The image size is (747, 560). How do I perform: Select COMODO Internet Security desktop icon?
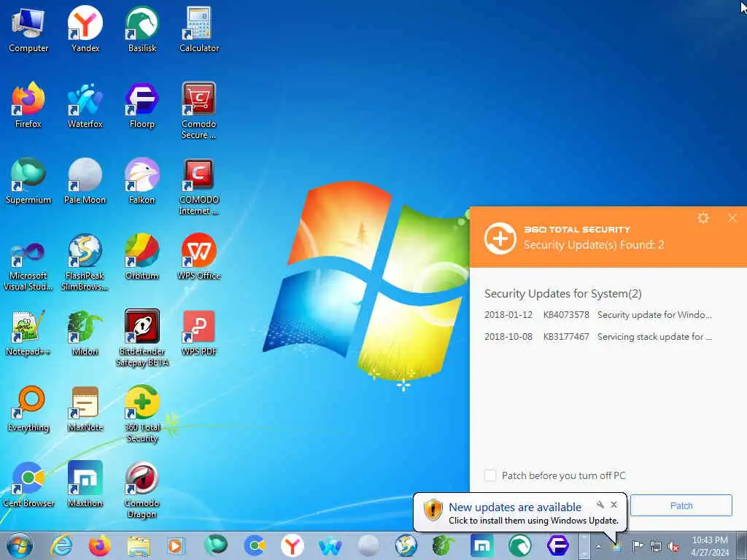coord(199,186)
